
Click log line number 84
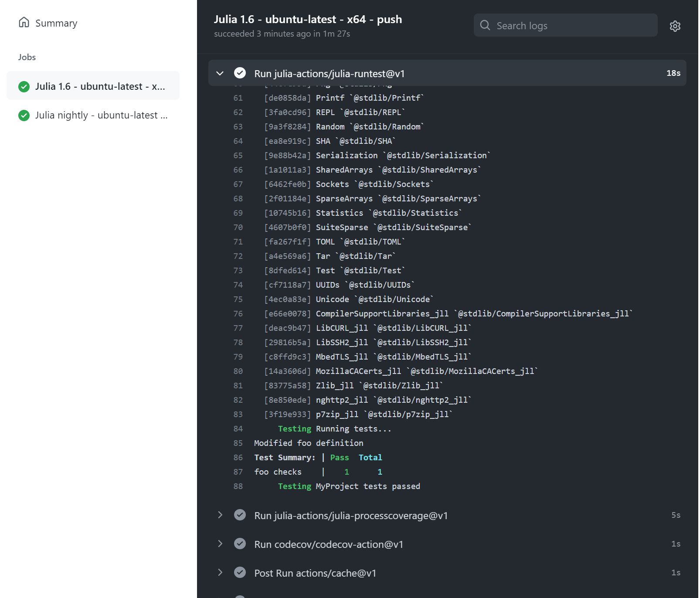238,429
